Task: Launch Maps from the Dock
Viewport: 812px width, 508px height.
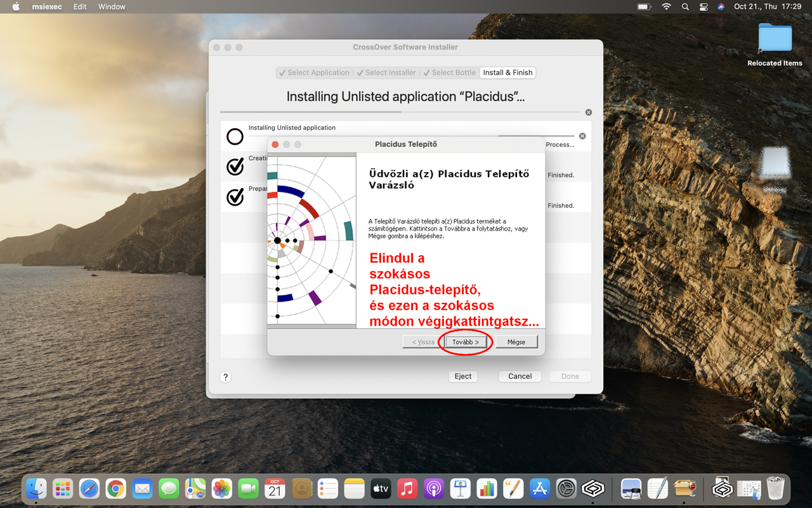Action: click(195, 488)
